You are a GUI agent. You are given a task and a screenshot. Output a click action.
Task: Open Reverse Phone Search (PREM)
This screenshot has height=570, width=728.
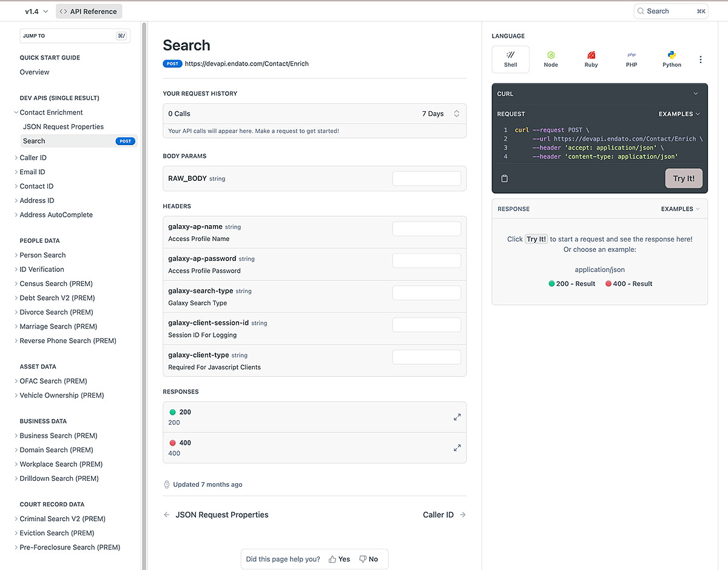[68, 341]
